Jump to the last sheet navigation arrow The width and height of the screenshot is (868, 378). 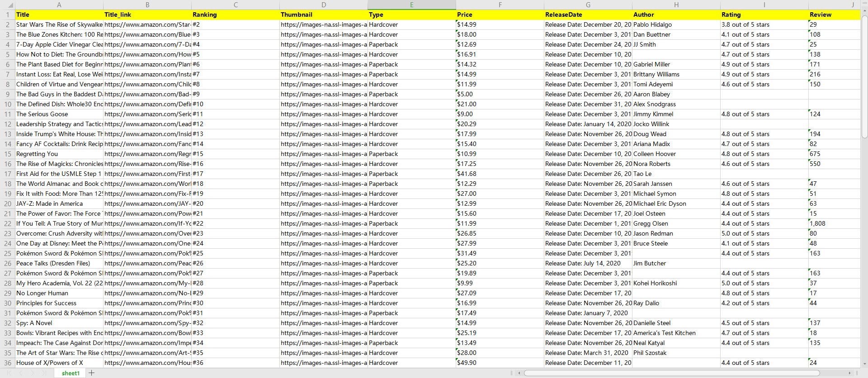point(44,373)
